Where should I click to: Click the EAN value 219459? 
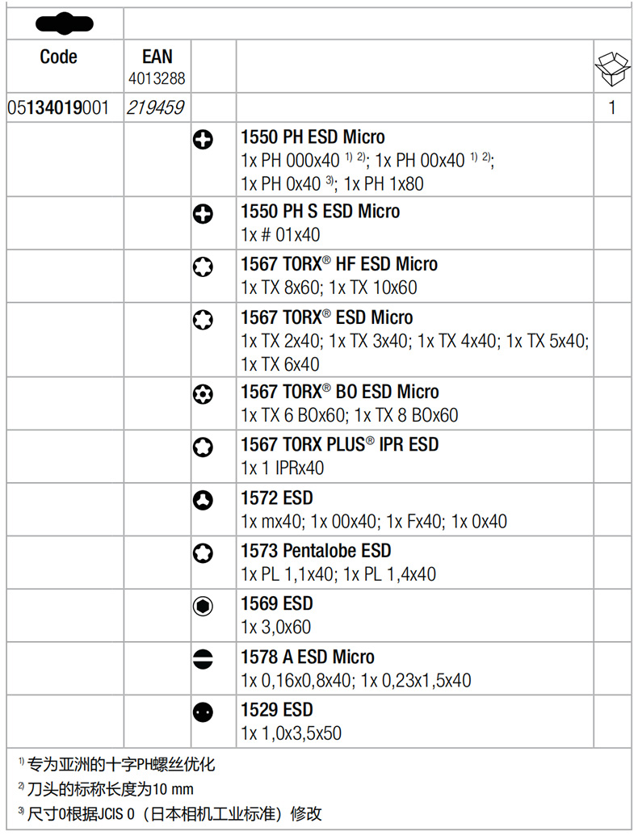(155, 107)
